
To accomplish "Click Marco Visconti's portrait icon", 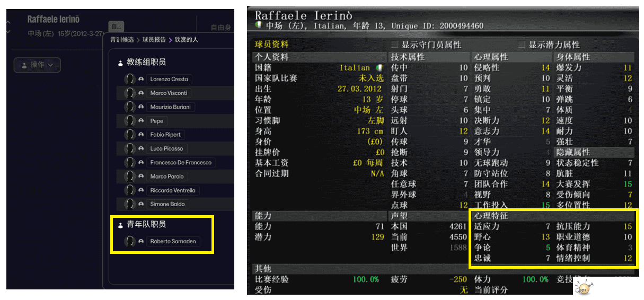I will pyautogui.click(x=130, y=93).
